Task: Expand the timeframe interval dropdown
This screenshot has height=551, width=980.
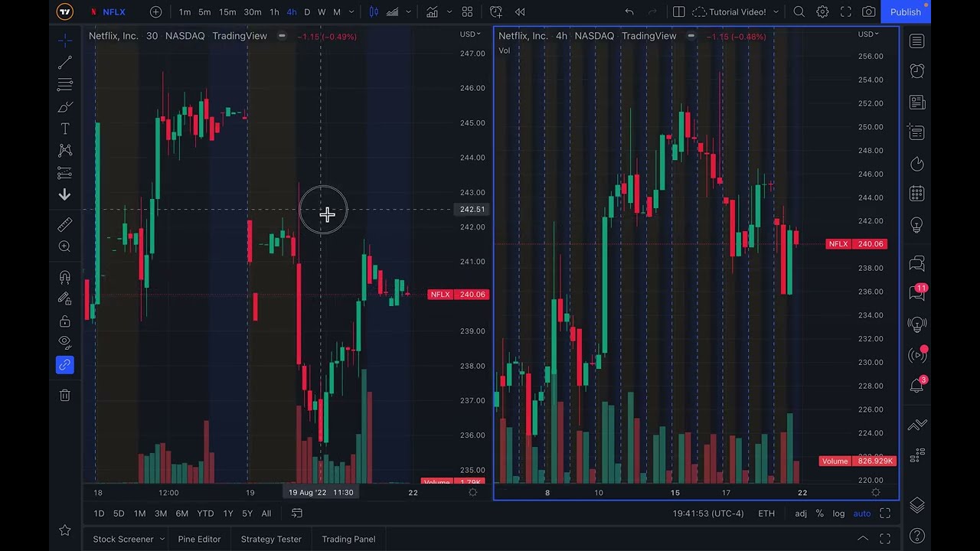Action: click(352, 11)
